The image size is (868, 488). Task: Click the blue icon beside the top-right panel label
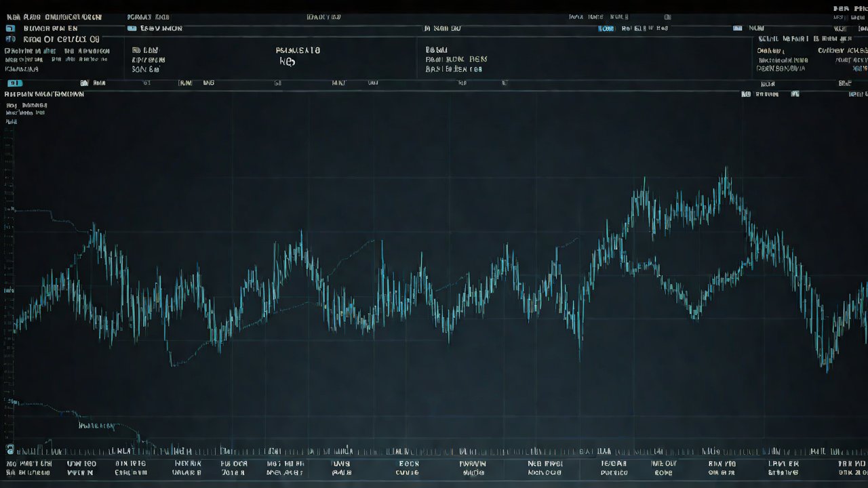(x=737, y=28)
